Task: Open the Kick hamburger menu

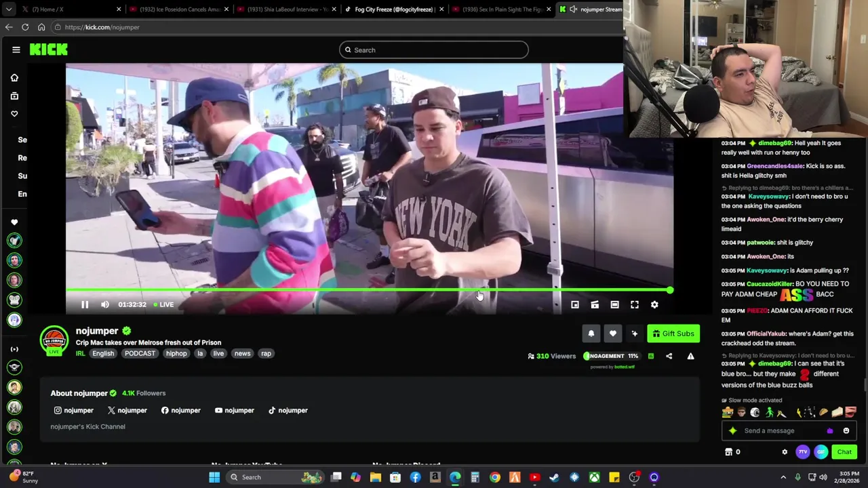Action: point(16,49)
